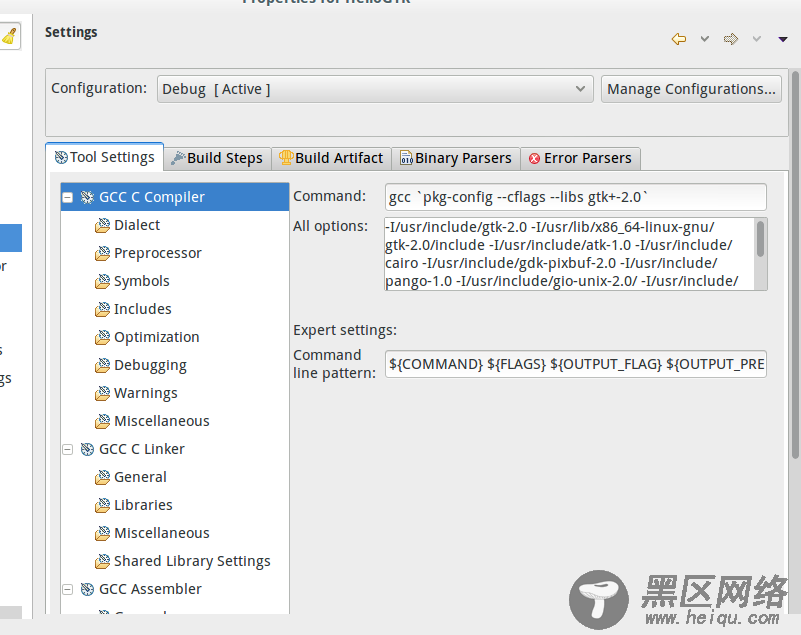This screenshot has width=801, height=635.
Task: Select the Tool Settings tab
Action: (x=105, y=157)
